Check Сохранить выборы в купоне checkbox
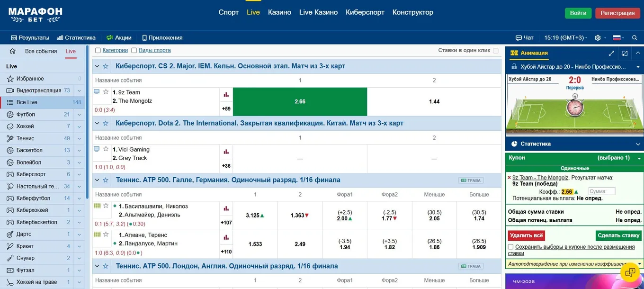 pos(510,247)
